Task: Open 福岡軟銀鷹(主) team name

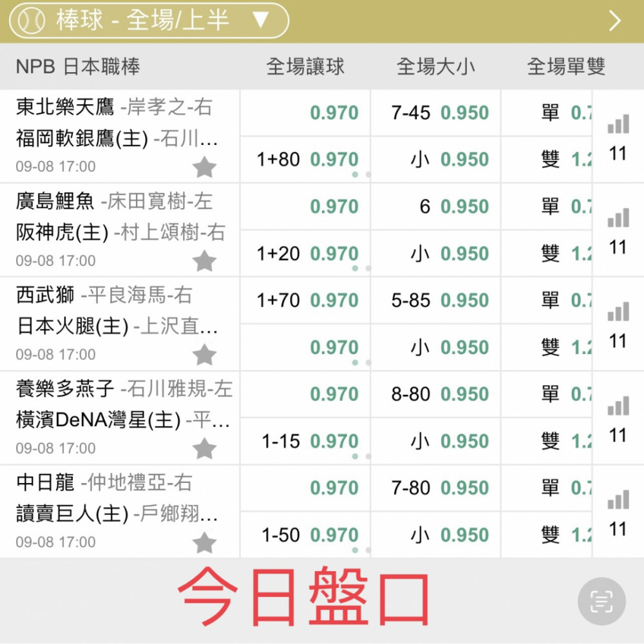Action: [x=82, y=138]
